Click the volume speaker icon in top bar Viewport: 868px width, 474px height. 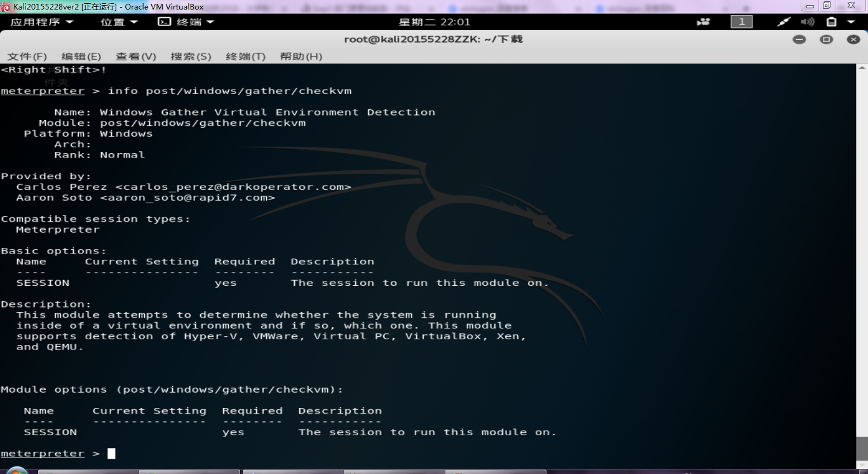click(x=808, y=22)
